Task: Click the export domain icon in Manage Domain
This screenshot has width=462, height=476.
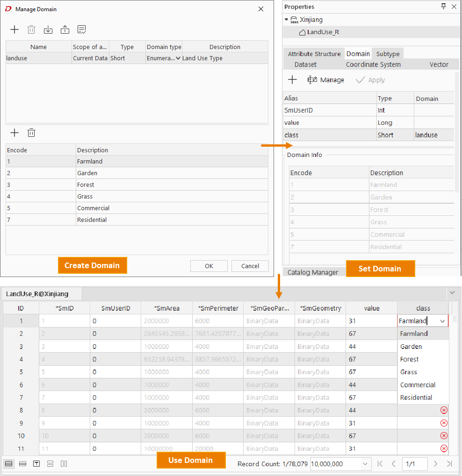Action: point(65,30)
